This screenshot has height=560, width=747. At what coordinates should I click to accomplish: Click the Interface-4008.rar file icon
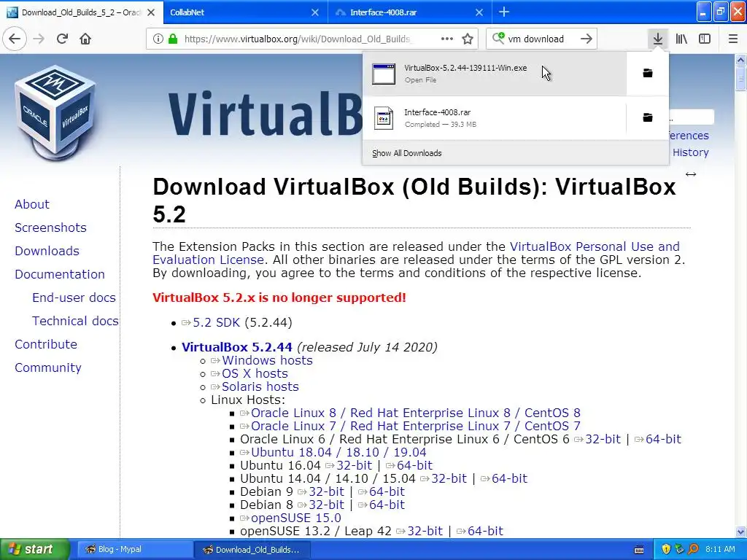384,118
